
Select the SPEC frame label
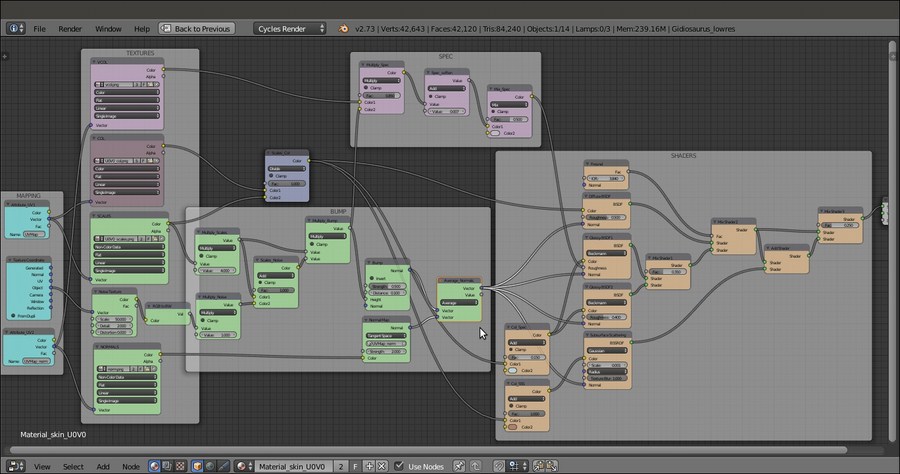[445, 56]
